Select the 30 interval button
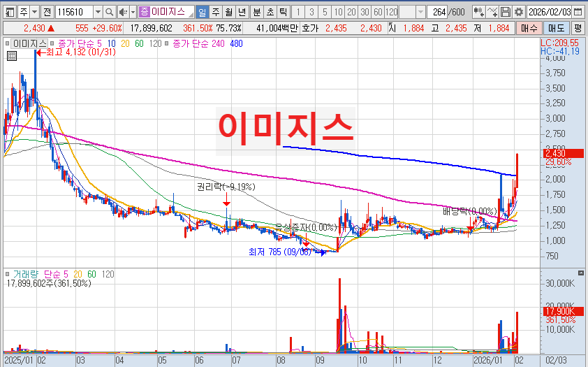 click(365, 13)
